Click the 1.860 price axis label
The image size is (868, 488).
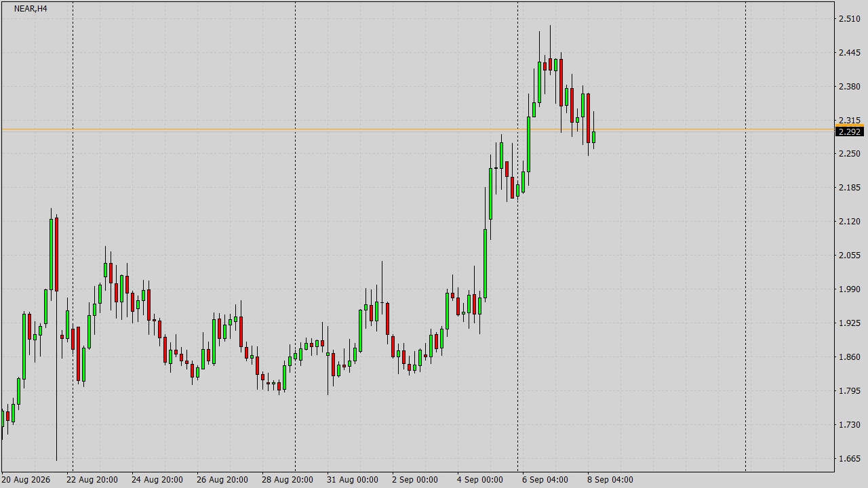pos(849,357)
